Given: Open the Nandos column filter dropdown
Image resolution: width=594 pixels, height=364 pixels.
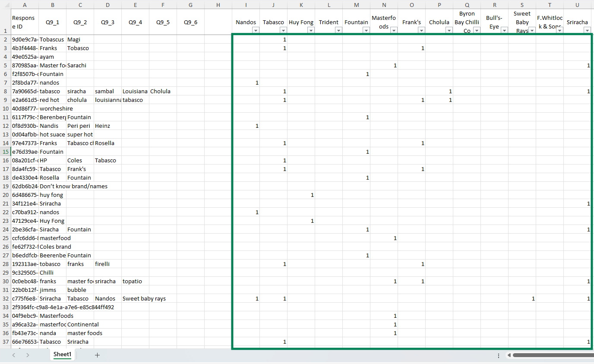Looking at the screenshot, I should (256, 30).
